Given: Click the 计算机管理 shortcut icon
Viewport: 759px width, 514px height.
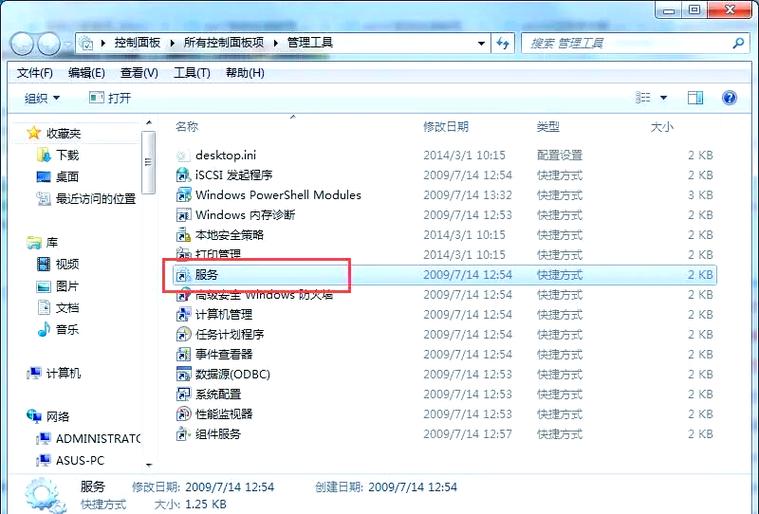Looking at the screenshot, I should click(183, 315).
